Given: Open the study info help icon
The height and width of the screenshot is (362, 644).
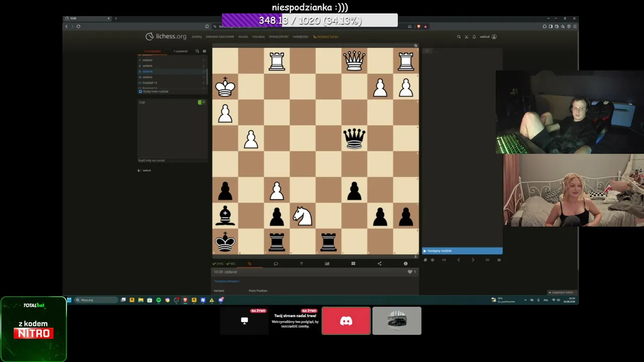Looking at the screenshot, I should (406, 263).
